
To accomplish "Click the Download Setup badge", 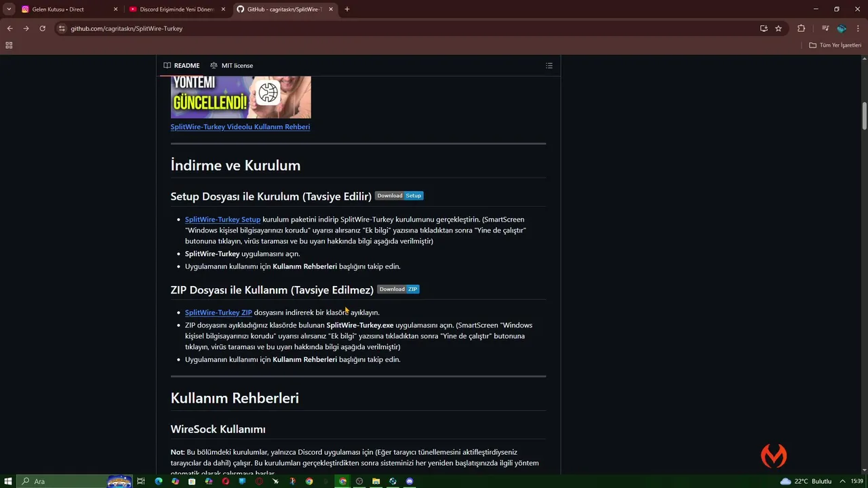I will 399,196.
